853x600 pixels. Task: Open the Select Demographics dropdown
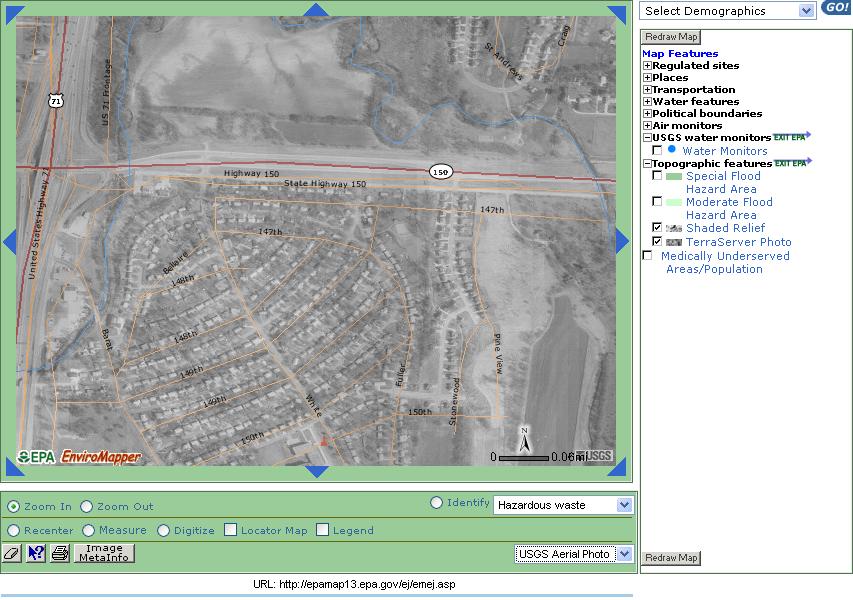[x=729, y=11]
